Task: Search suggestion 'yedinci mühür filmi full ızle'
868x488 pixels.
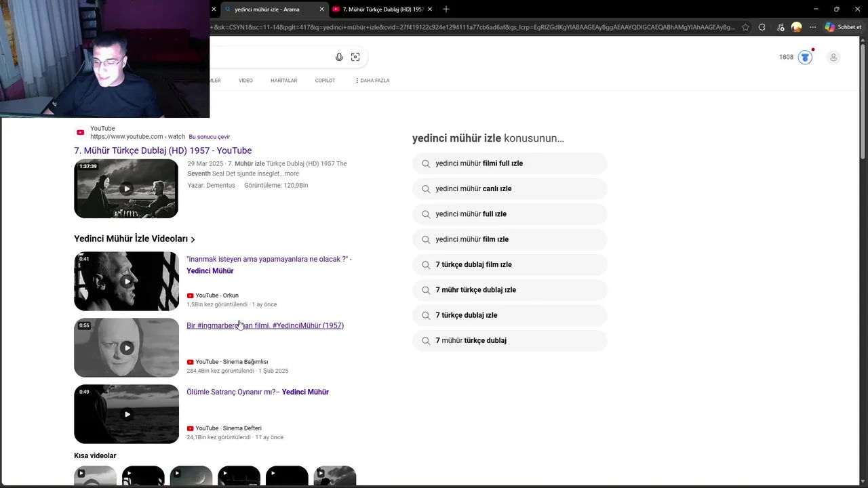Action: point(509,163)
